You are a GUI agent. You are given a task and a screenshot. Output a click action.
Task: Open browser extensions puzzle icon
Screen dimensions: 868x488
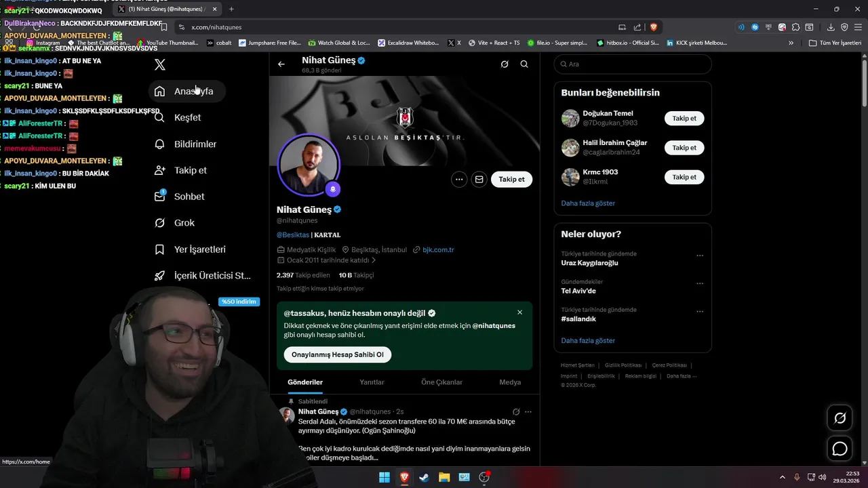pyautogui.click(x=796, y=27)
